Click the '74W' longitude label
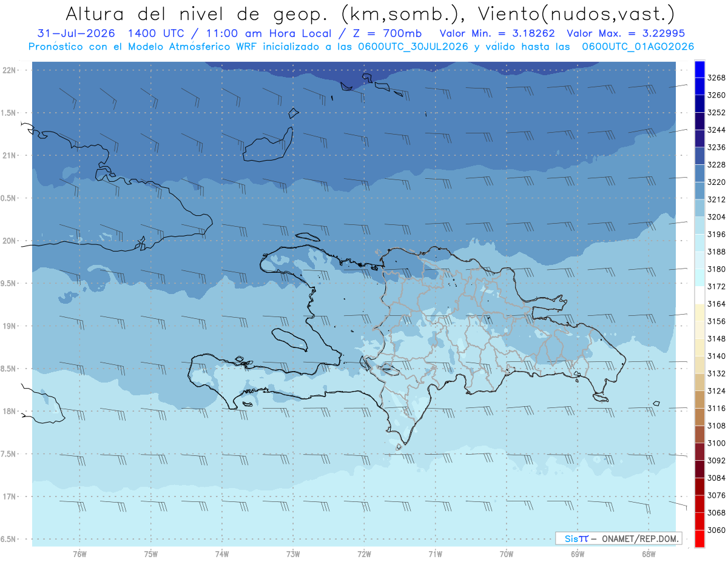Screen dimensions: 728x562 point(222,554)
